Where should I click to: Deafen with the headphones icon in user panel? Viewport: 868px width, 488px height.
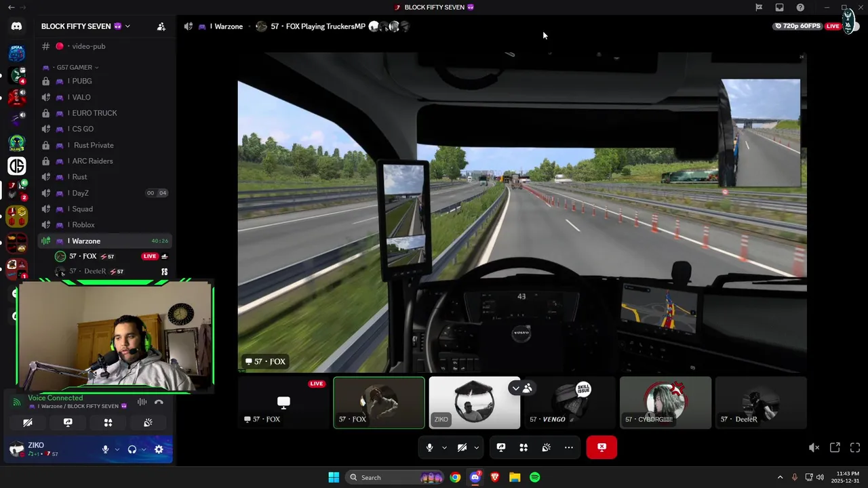click(132, 449)
